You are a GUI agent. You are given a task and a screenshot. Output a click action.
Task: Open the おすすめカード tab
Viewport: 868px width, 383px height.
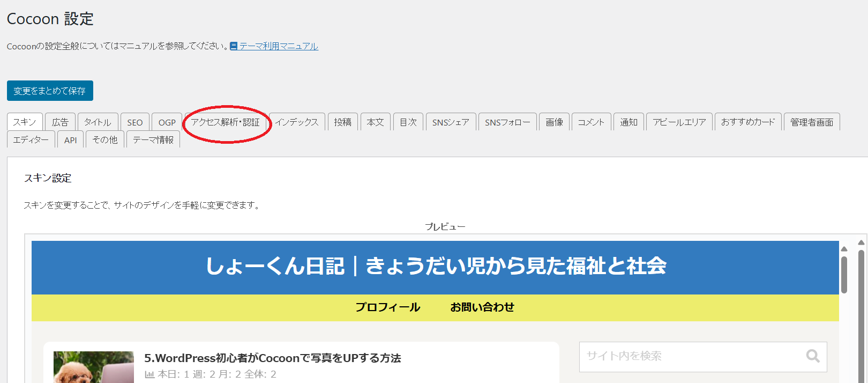747,122
